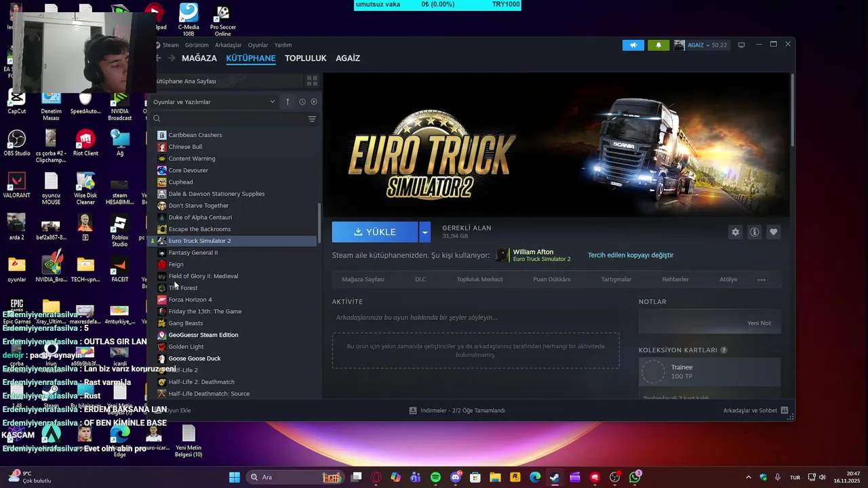Switch library to grid view icon

pyautogui.click(x=312, y=81)
